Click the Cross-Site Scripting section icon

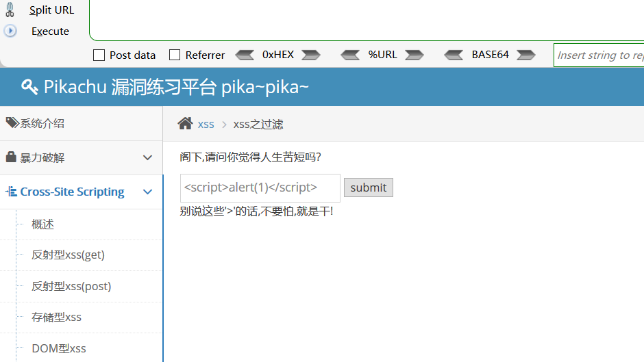click(x=11, y=191)
